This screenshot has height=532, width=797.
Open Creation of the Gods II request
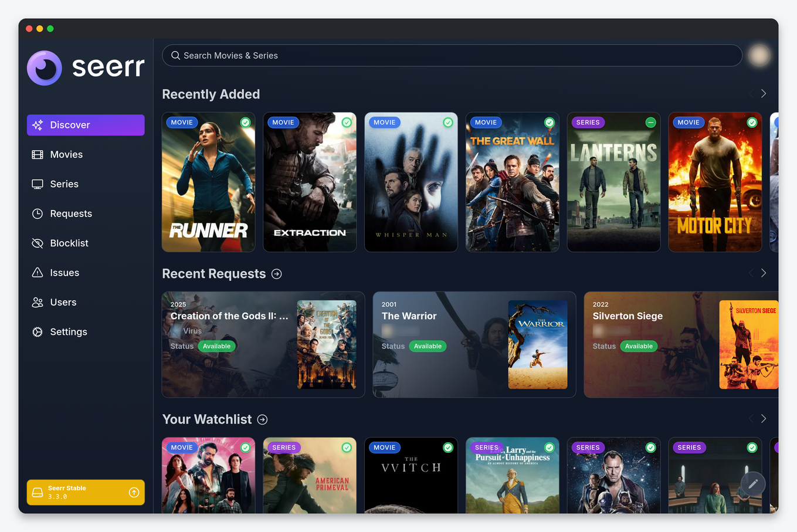(229, 316)
